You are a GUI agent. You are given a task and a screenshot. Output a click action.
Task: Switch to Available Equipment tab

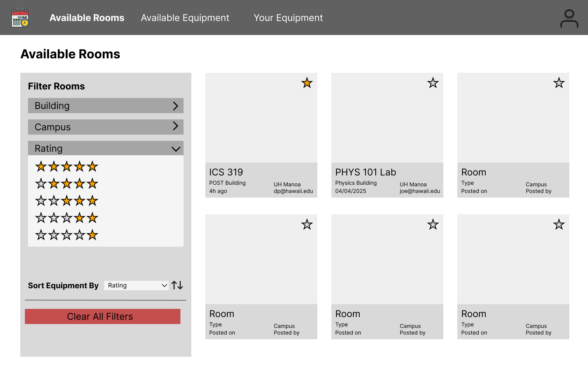pos(185,18)
